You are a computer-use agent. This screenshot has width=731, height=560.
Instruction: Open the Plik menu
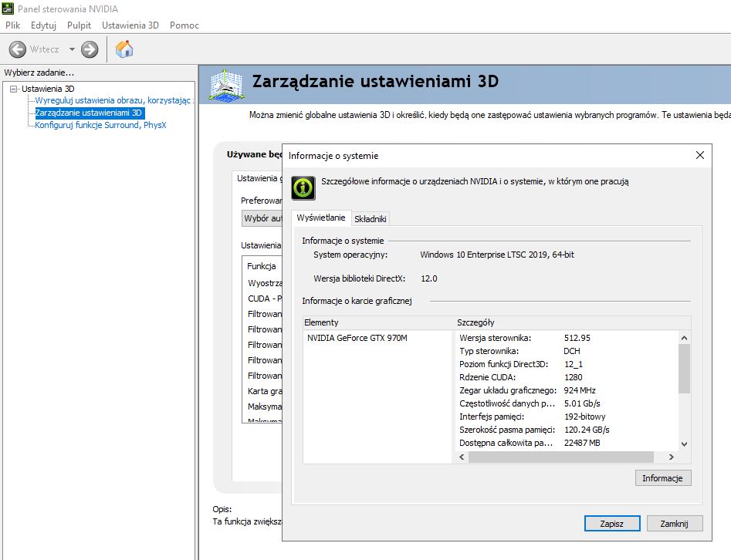click(12, 25)
